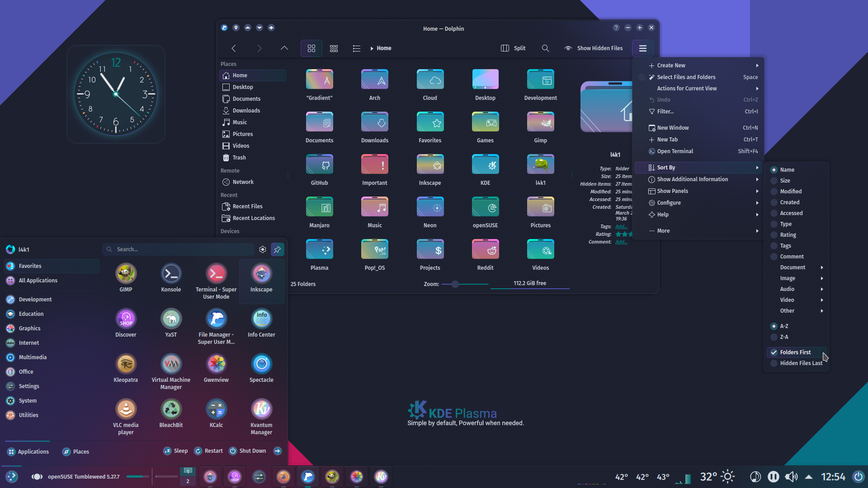Viewport: 868px width, 488px height.
Task: Select Sort By Rating radio option
Action: coord(783,235)
